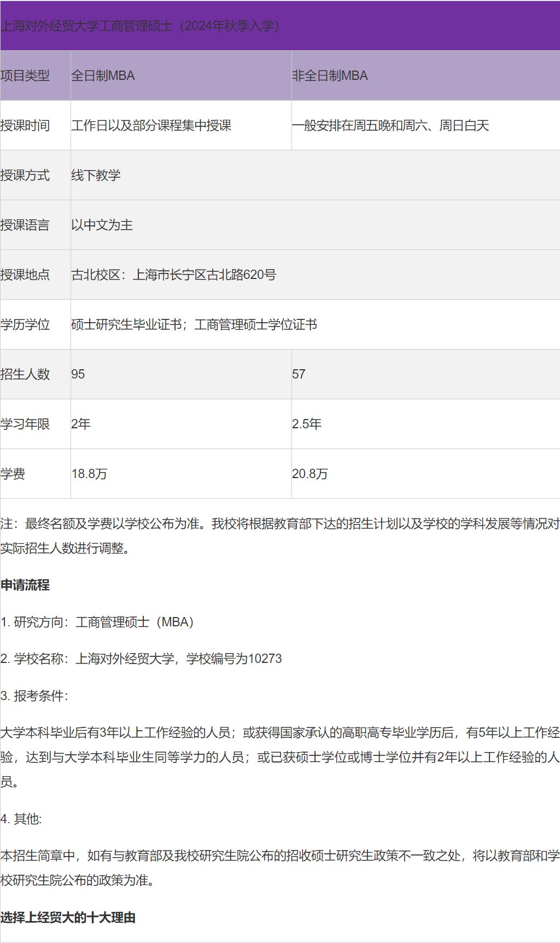Select the 招生人数 row label
This screenshot has width=560, height=943.
(36, 374)
